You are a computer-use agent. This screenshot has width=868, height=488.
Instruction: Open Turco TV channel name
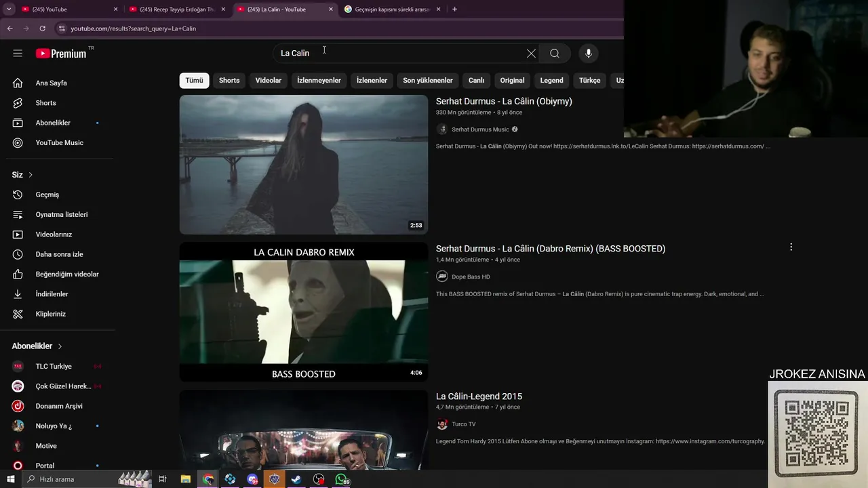pos(464,424)
